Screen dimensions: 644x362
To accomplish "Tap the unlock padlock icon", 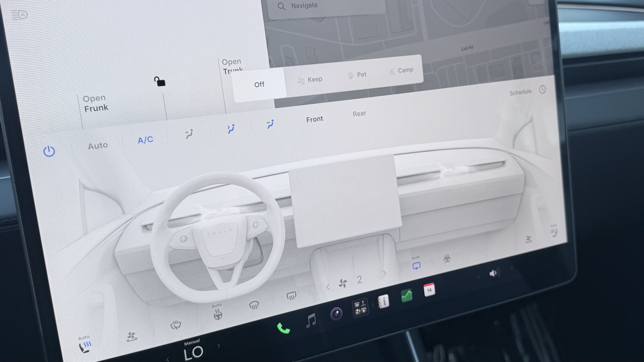I will pos(159,82).
